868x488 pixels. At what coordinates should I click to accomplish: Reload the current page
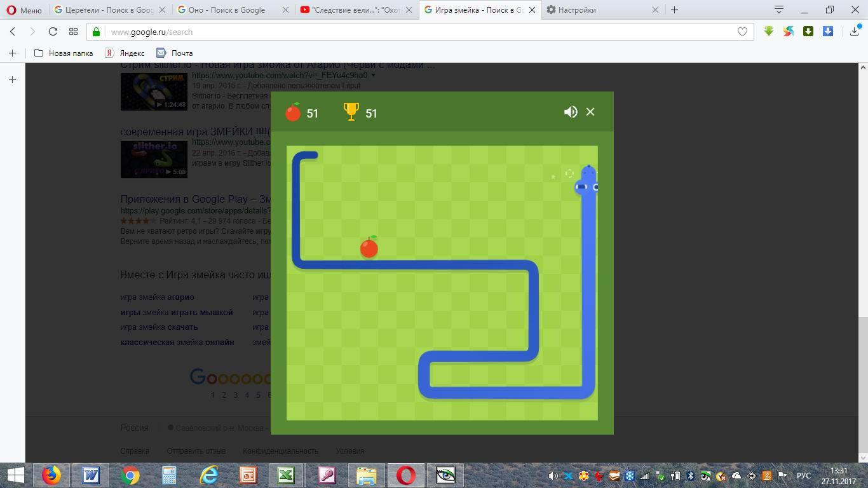tap(53, 32)
